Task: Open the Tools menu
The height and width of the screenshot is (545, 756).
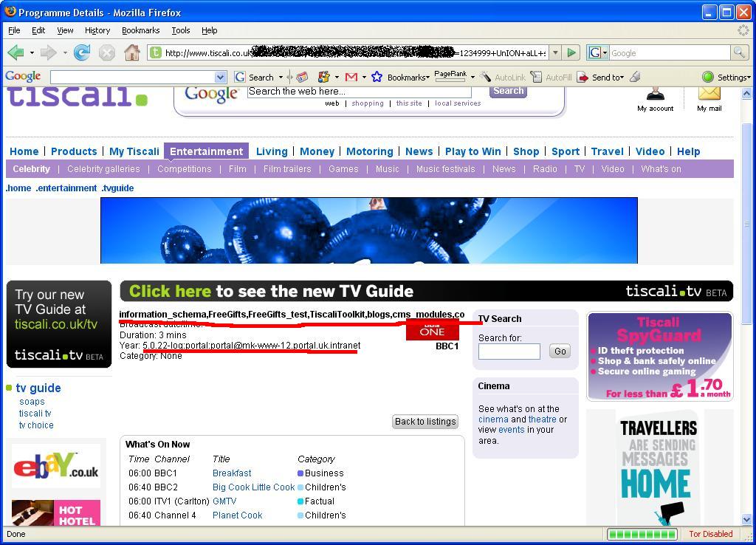Action: pyautogui.click(x=181, y=30)
